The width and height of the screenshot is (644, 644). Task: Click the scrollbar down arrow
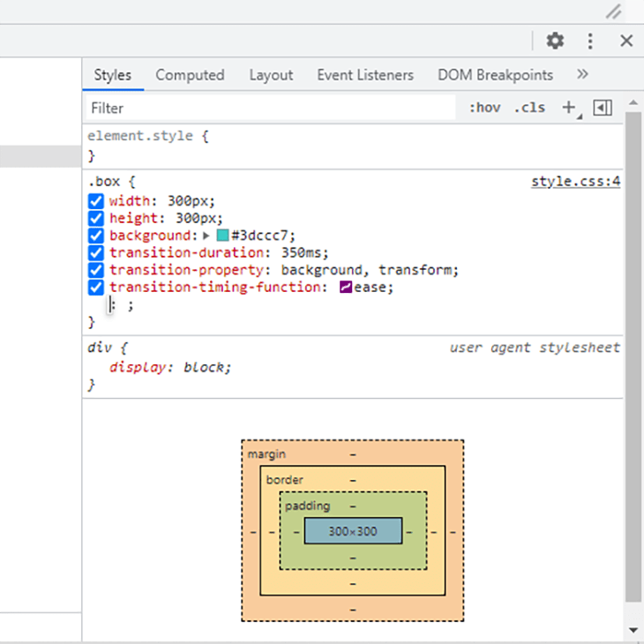point(633,630)
